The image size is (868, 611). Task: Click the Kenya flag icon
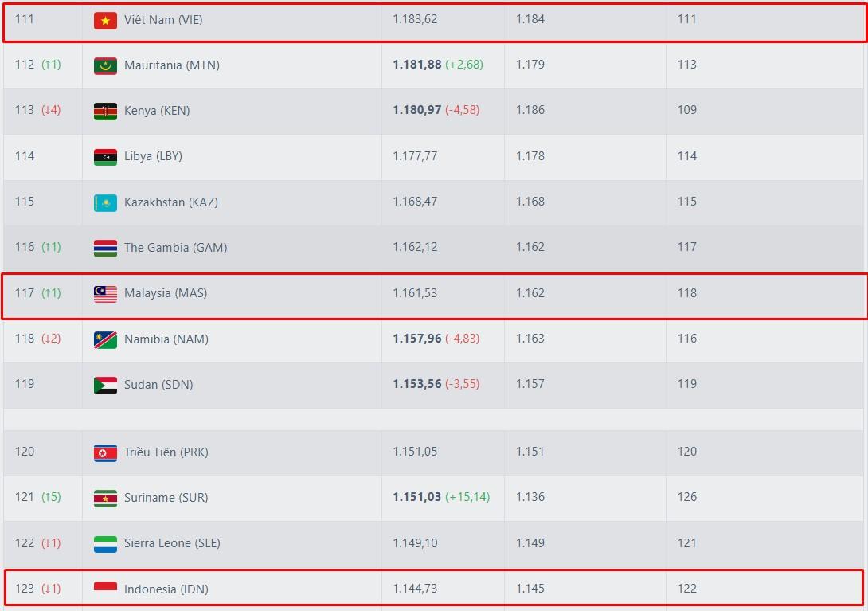pos(105,111)
